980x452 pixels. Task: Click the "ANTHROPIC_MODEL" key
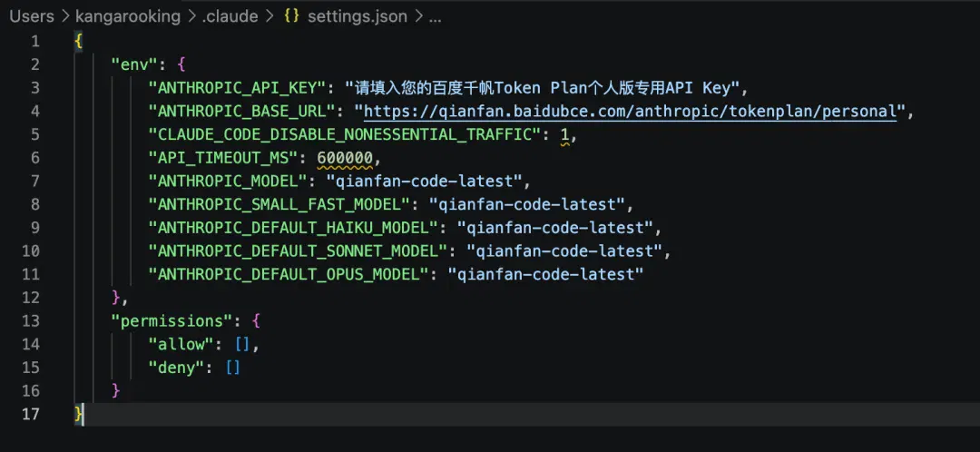click(x=229, y=182)
